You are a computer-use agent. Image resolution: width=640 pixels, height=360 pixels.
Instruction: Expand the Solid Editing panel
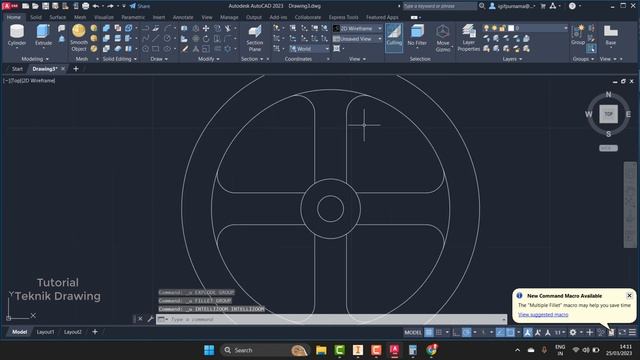point(120,59)
